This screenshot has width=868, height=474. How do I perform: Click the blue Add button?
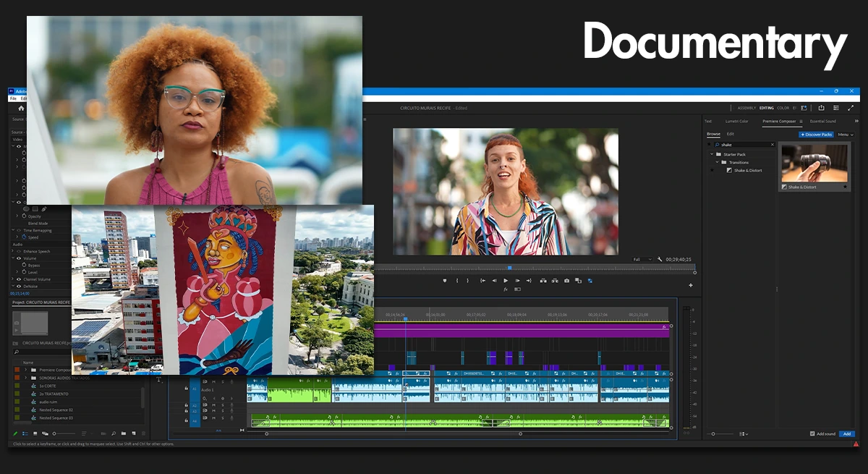tap(847, 433)
